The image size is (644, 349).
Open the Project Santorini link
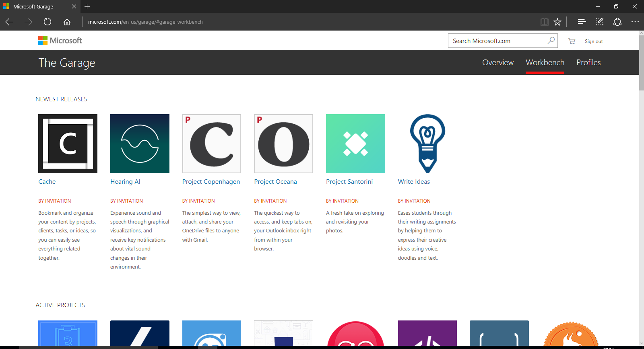(349, 182)
